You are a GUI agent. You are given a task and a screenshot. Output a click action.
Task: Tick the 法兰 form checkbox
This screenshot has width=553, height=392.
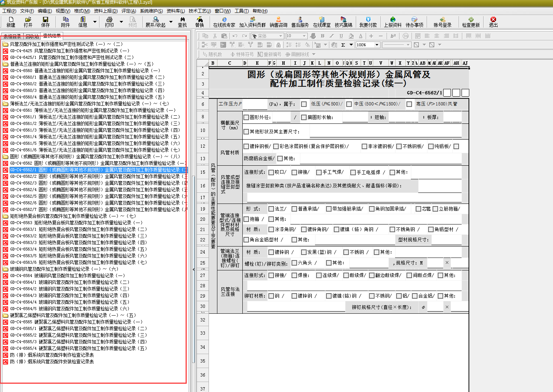[x=271, y=209]
